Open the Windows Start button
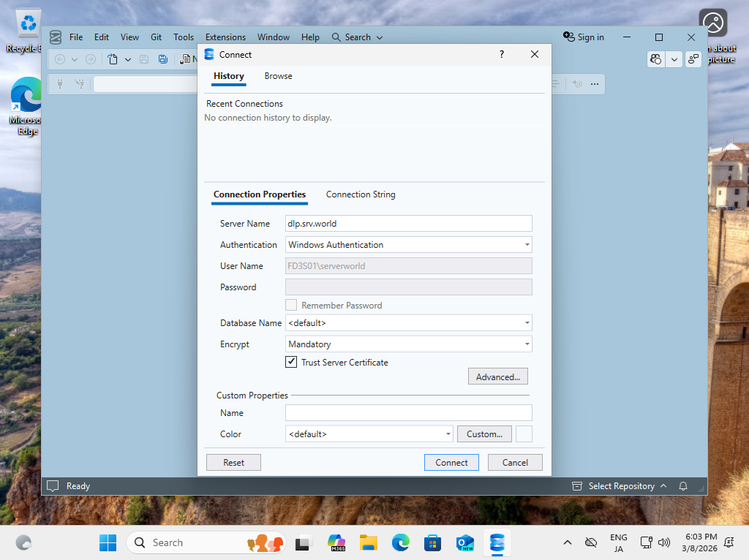 tap(108, 542)
